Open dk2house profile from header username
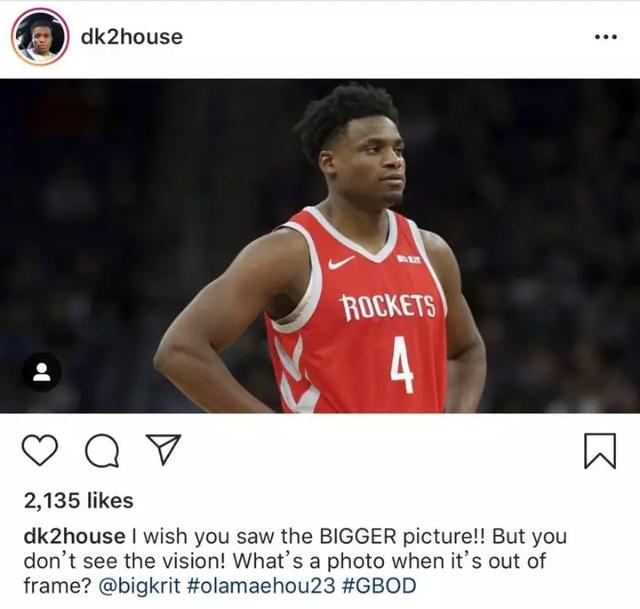This screenshot has height=609, width=640. point(132,37)
